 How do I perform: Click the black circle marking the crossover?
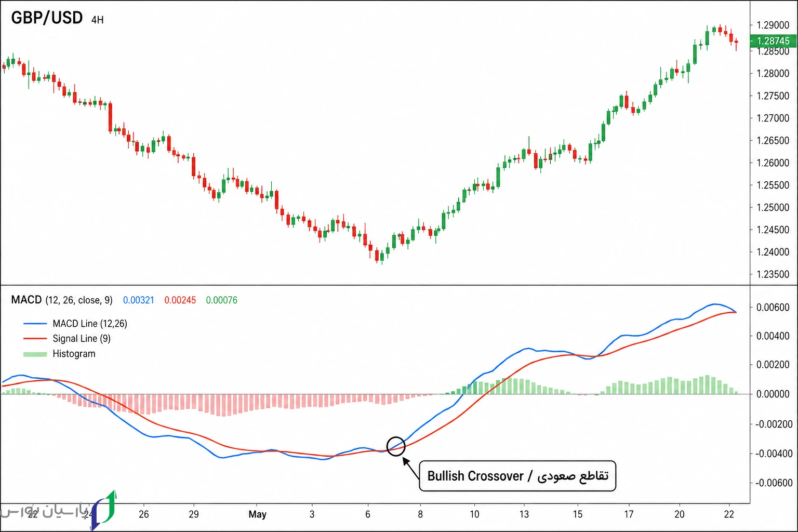(x=396, y=446)
